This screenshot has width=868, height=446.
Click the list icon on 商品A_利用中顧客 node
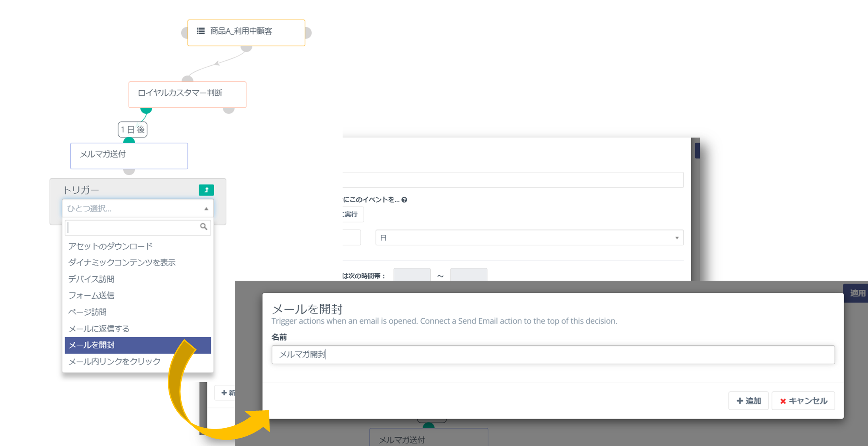coord(201,31)
